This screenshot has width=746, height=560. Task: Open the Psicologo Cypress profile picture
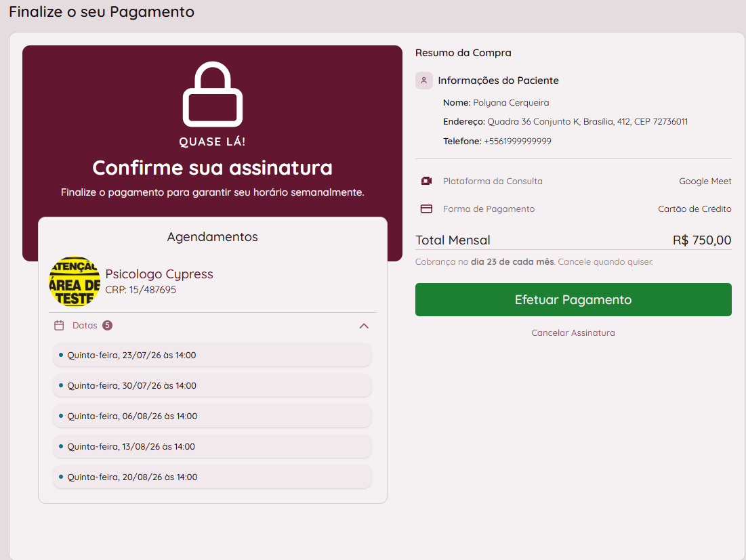(x=75, y=282)
